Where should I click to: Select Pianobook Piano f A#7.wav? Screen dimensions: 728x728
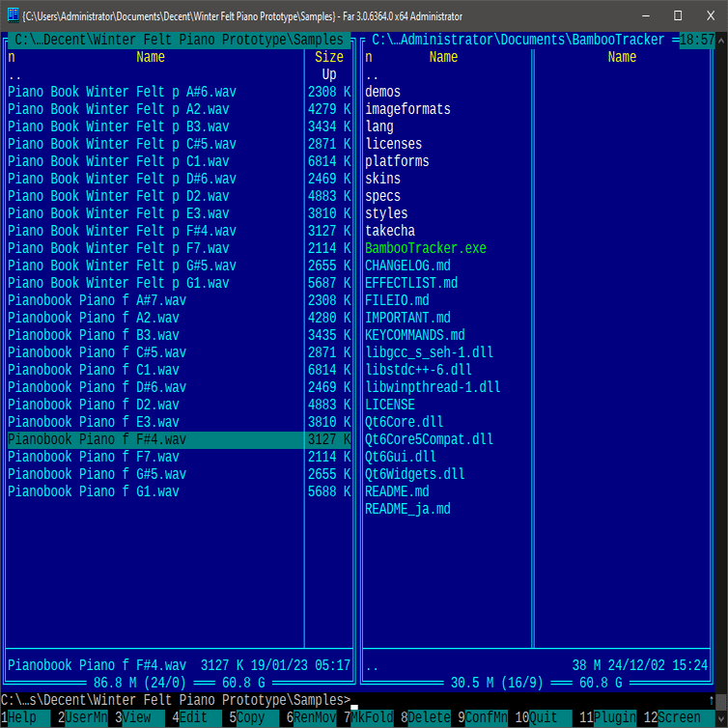(97, 300)
